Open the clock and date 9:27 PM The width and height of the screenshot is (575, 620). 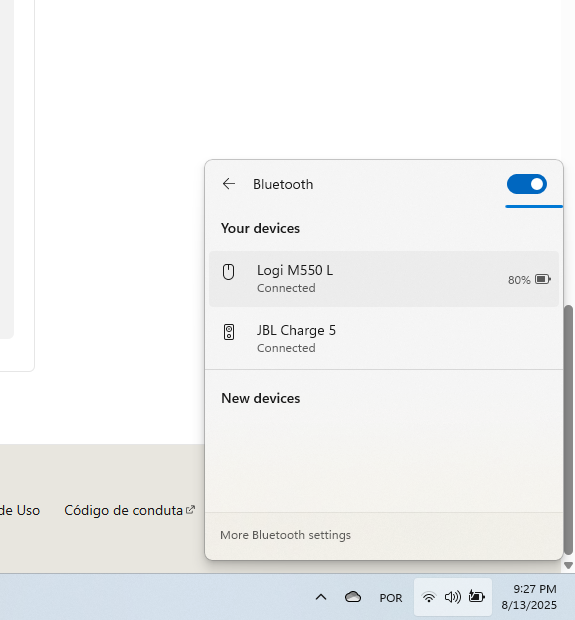[529, 597]
